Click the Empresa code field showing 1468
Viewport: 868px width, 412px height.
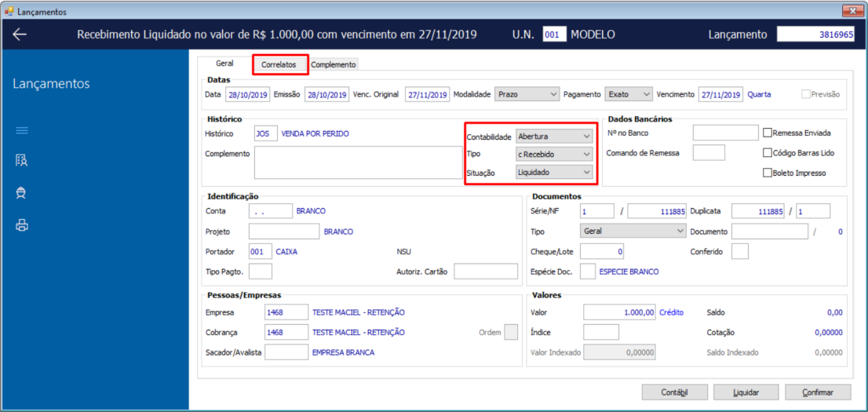[x=286, y=312]
